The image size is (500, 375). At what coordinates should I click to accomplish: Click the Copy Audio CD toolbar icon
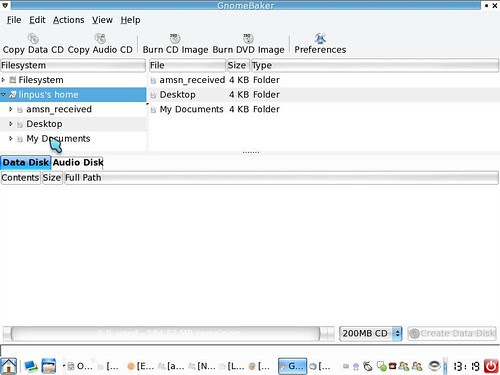100,39
